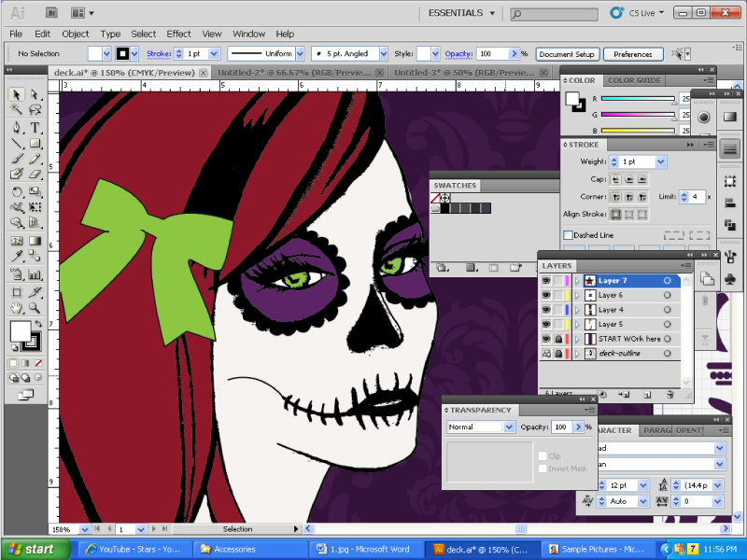Pick the Shape Builder tool

coord(16,223)
